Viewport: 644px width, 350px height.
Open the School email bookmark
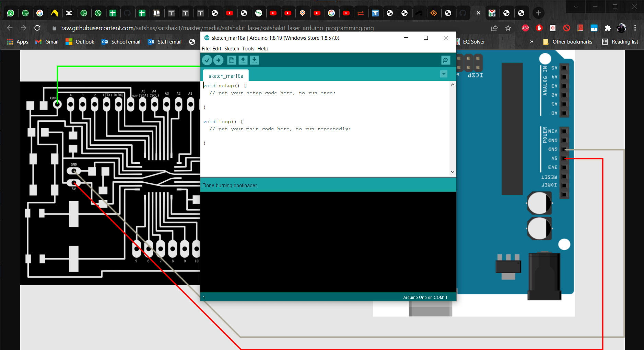coord(121,42)
